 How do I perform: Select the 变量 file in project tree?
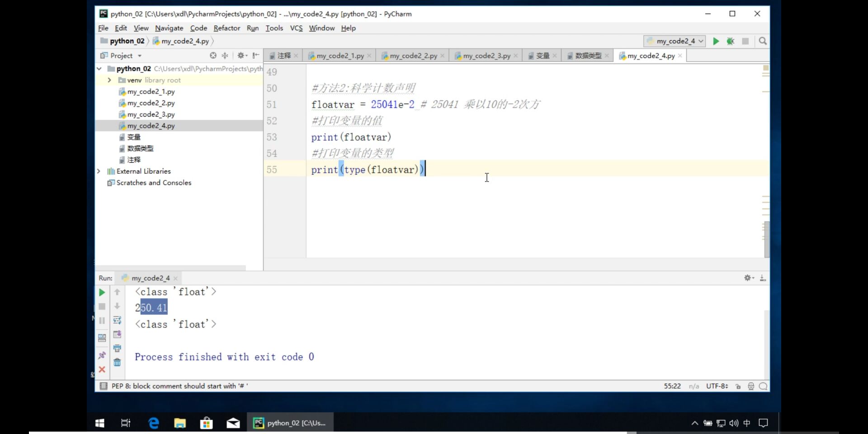coord(134,137)
